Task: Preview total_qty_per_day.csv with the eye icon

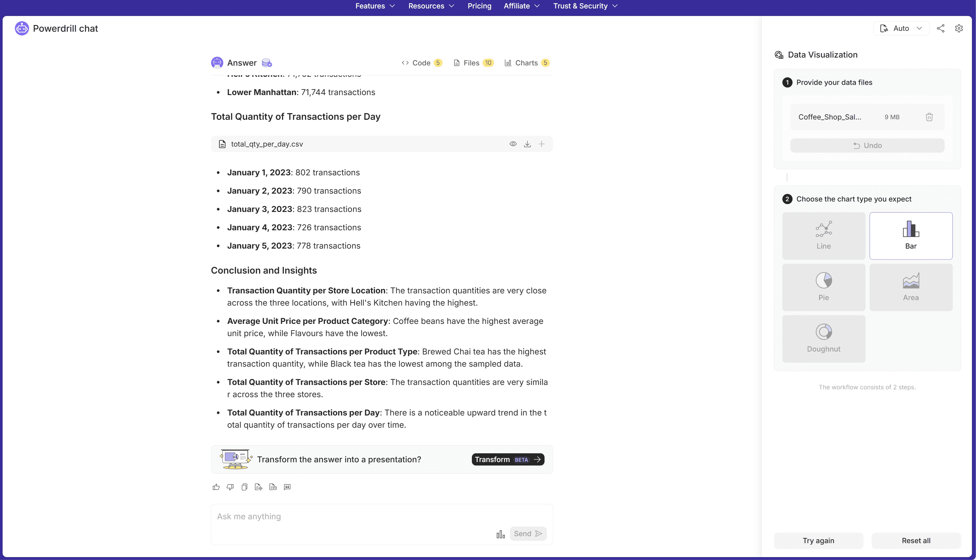Action: (513, 144)
